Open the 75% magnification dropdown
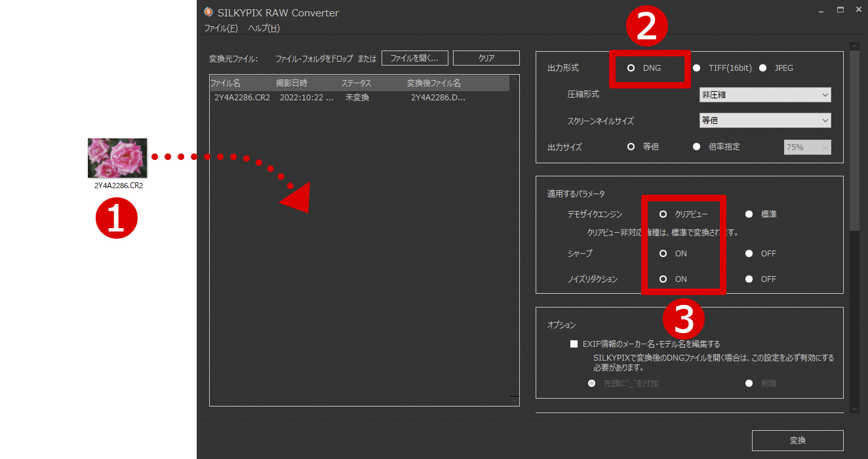This screenshot has height=459, width=868. [x=807, y=147]
